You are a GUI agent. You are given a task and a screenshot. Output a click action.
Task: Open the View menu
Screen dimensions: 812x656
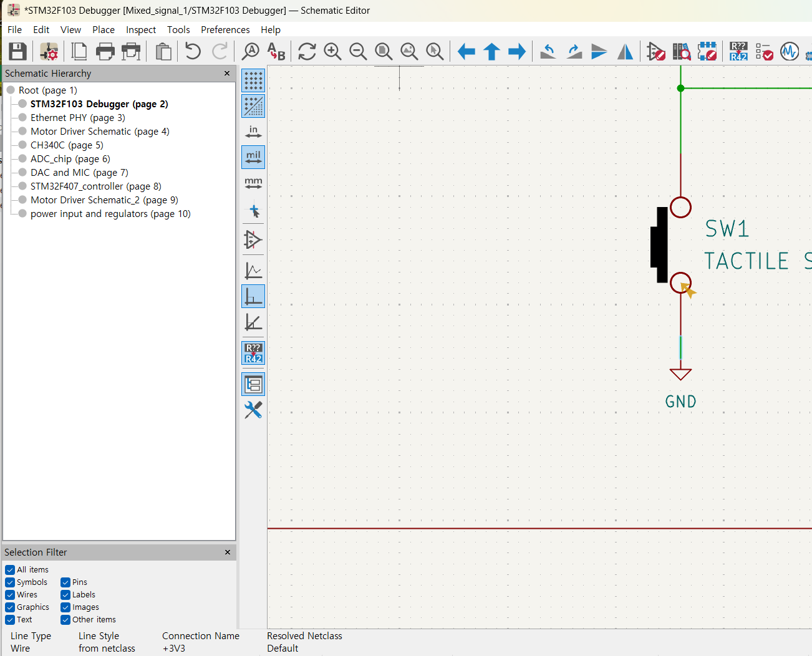[x=70, y=29]
